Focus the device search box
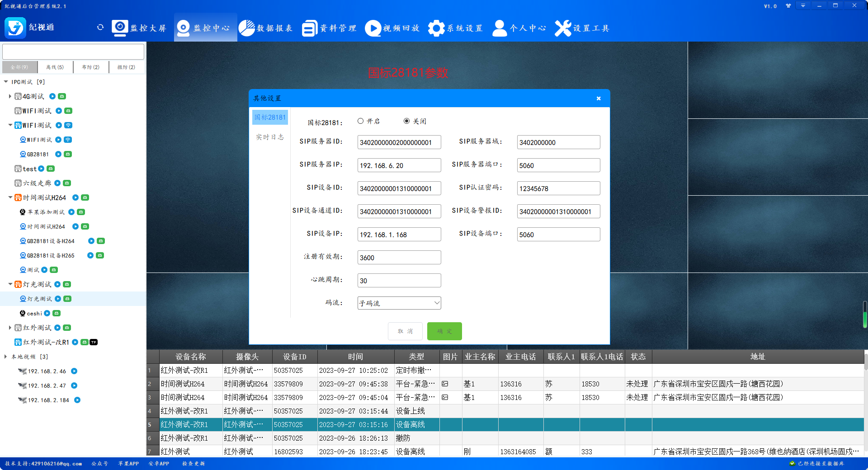 point(73,52)
